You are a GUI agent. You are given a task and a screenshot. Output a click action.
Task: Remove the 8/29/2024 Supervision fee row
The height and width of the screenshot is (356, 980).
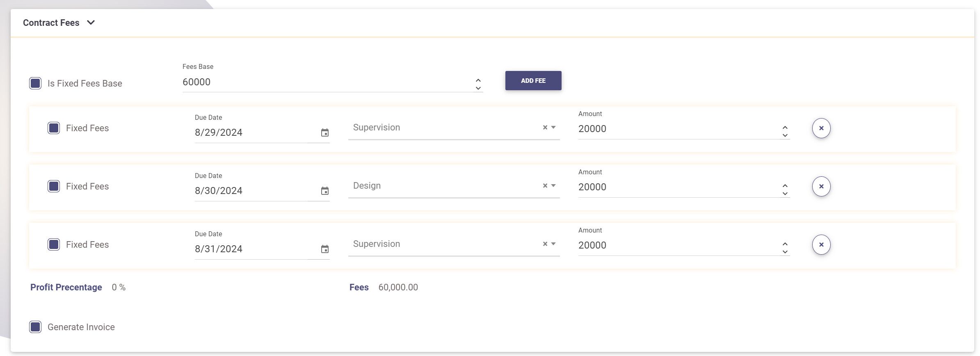821,128
